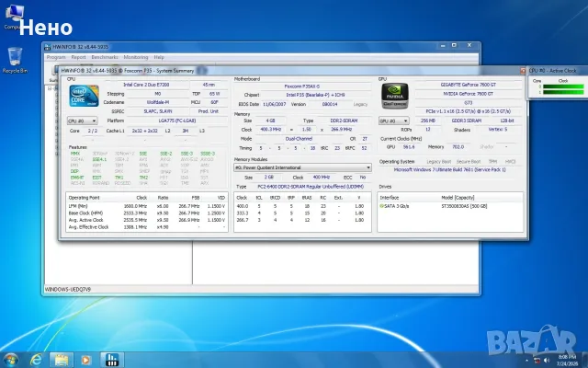Open the Windows Start orb

click(10, 360)
